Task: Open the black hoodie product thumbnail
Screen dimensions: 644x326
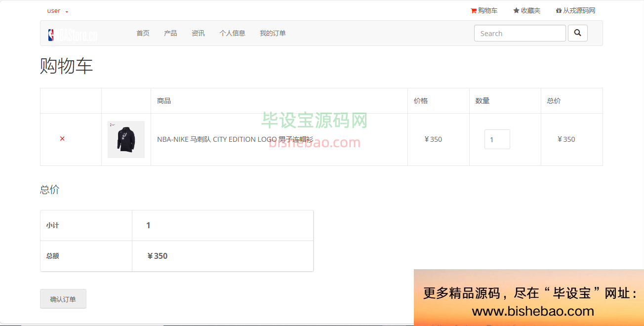Action: (x=126, y=139)
